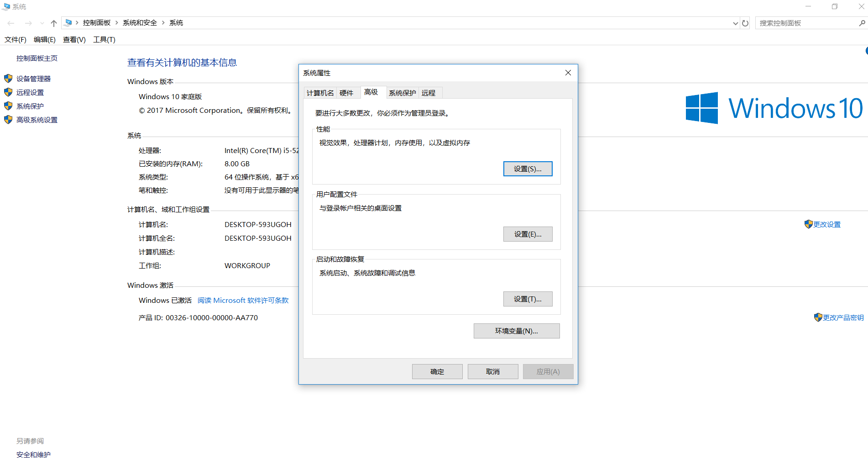Click the 更改产品密钥 link

coord(843,317)
